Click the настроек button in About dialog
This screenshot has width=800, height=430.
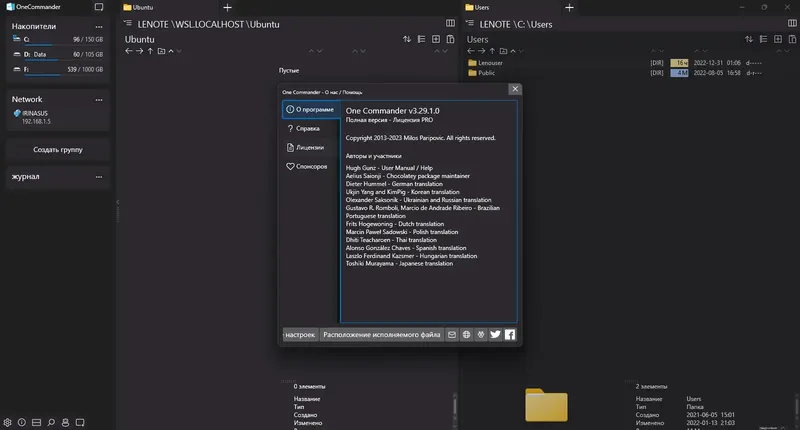301,335
